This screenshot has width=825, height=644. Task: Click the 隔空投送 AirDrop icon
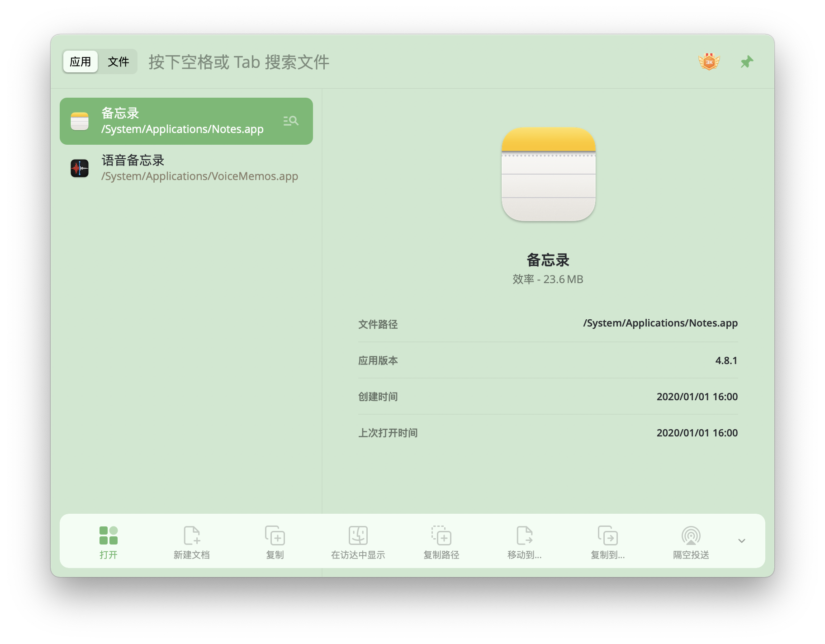coord(691,535)
